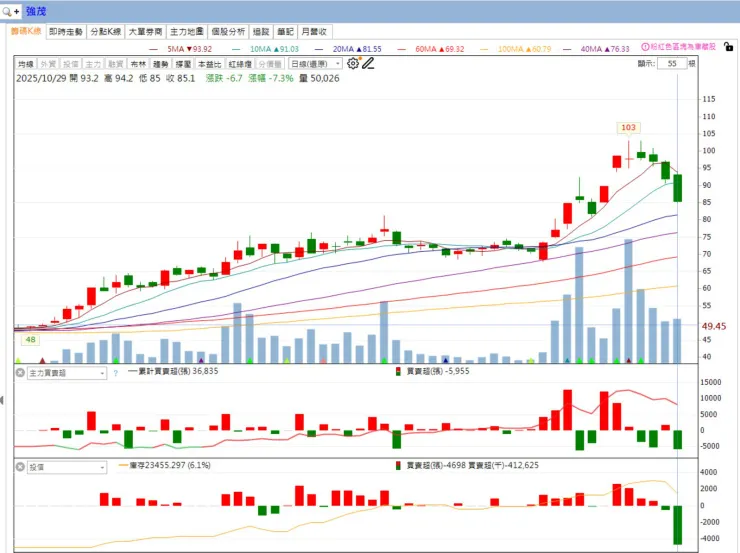Switch to the 分點K線 tab

click(x=106, y=32)
